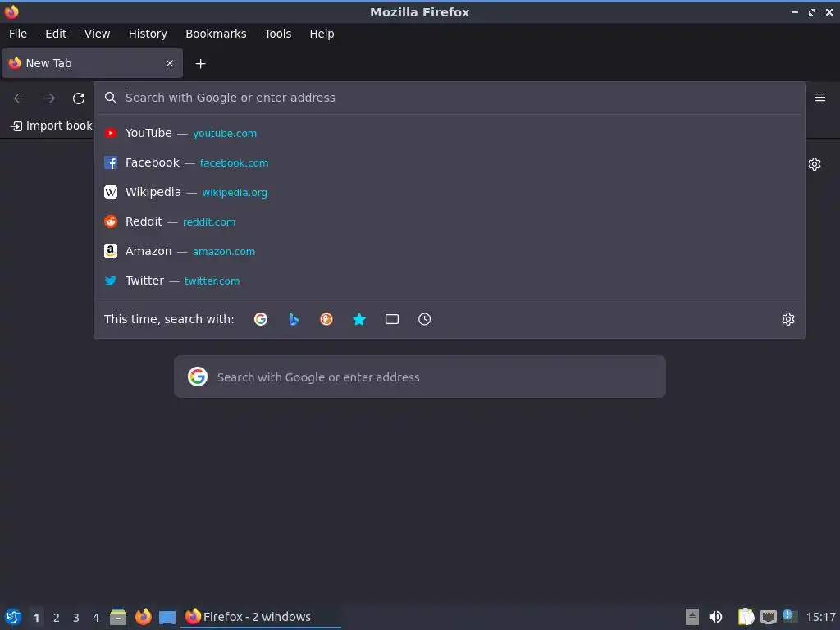Switch to workspace 2 in taskbar

(x=57, y=617)
